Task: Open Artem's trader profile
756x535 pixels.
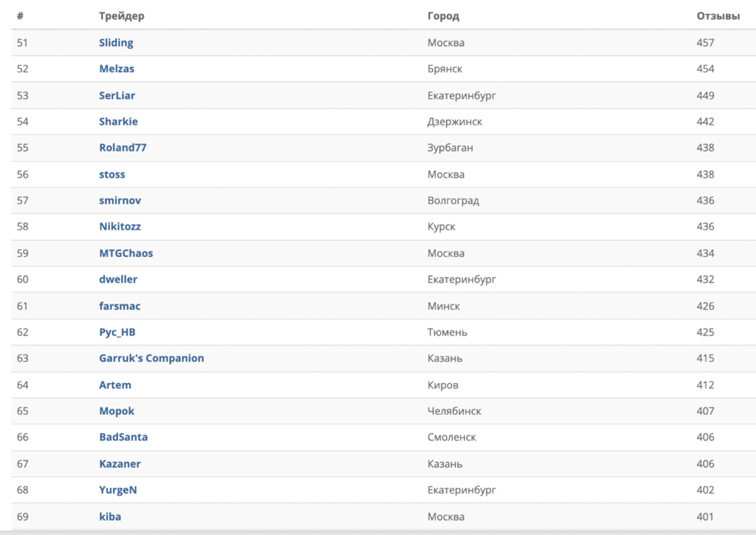Action: pos(115,385)
